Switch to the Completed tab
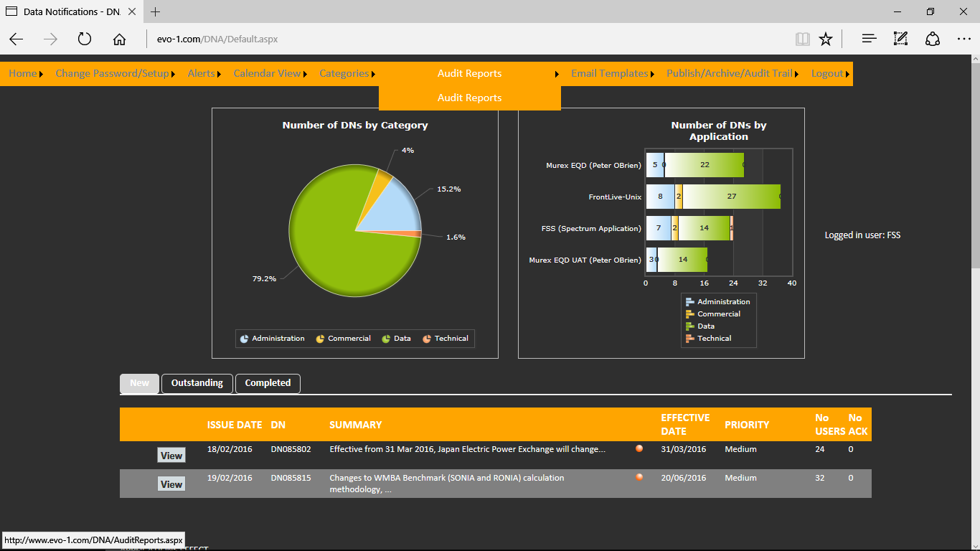980x551 pixels. 268,383
